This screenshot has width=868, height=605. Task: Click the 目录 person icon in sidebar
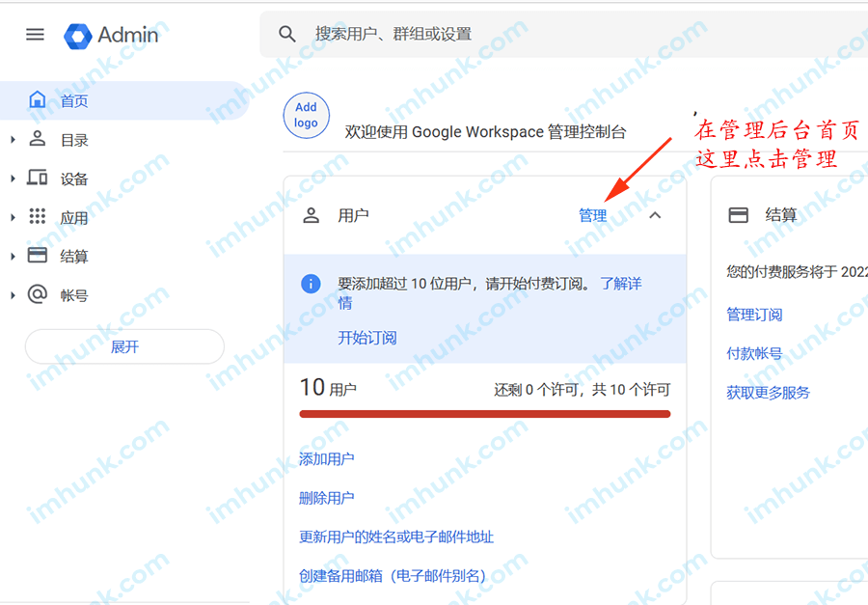click(37, 139)
